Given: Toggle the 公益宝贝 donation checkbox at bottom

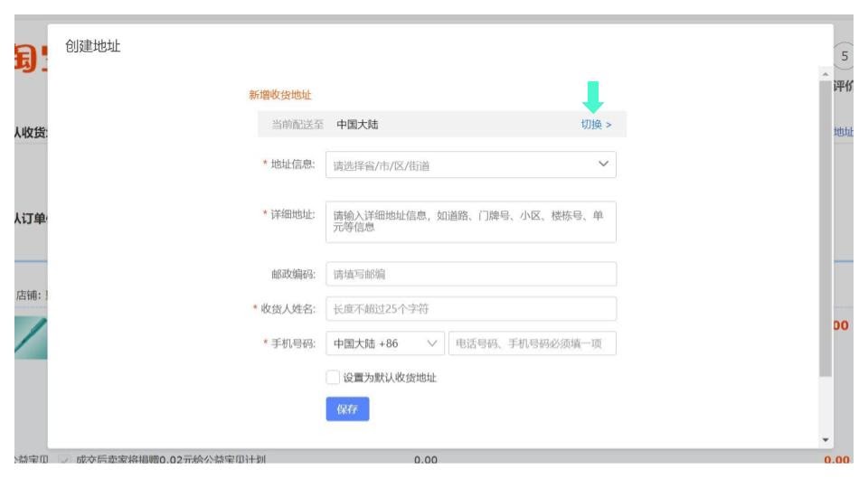Looking at the screenshot, I should (61, 461).
